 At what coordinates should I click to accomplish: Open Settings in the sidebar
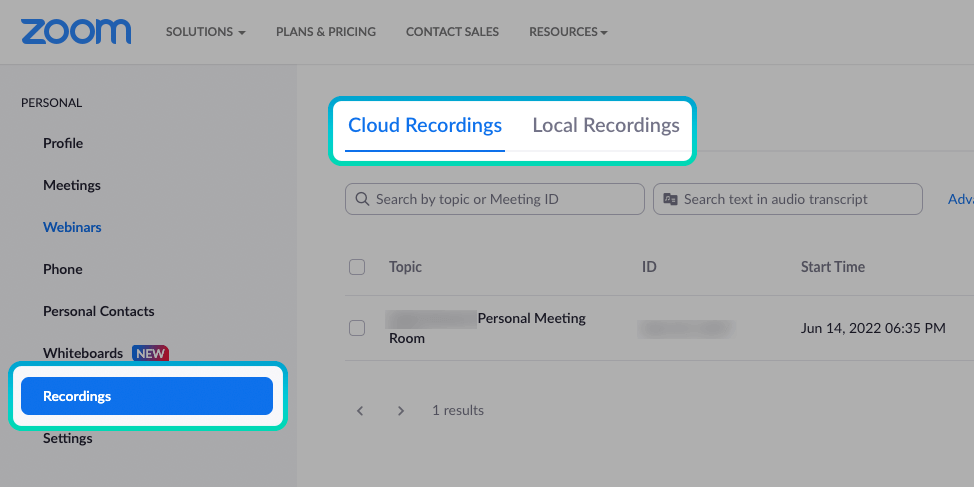click(68, 439)
